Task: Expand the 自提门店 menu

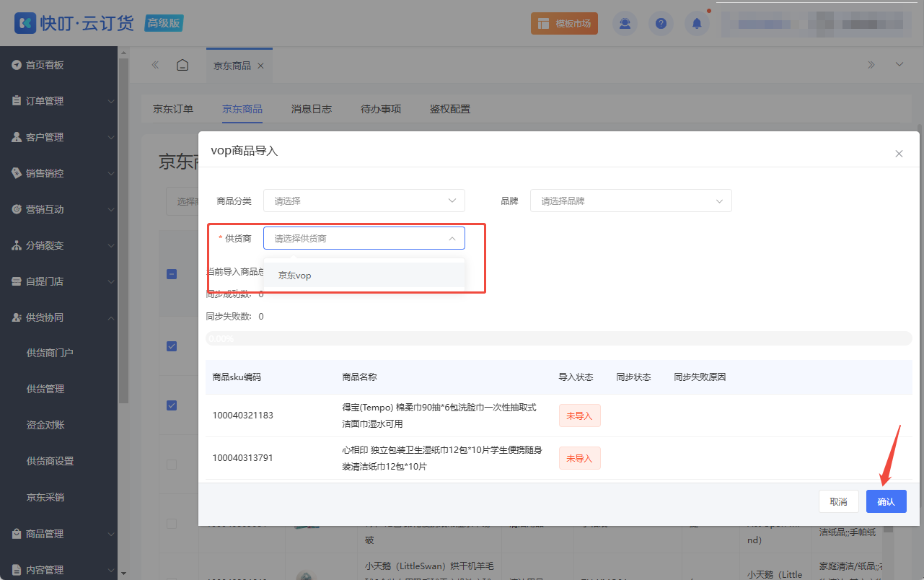Action: pos(111,282)
